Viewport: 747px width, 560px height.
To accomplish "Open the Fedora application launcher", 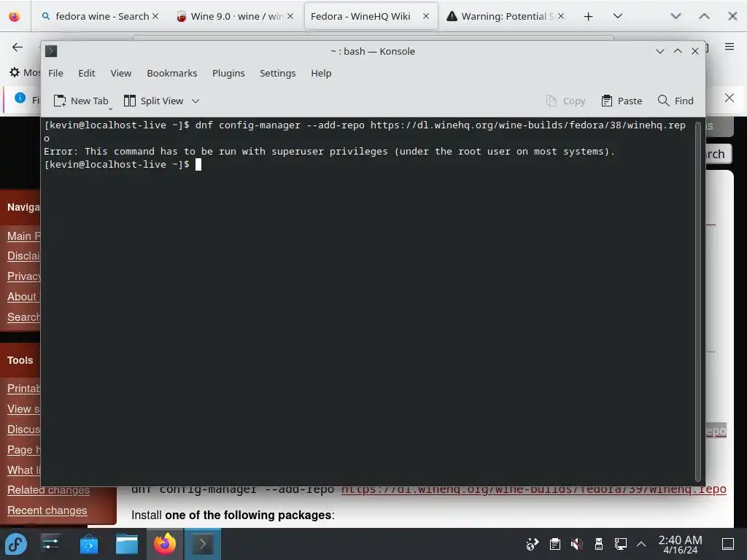I will click(x=16, y=544).
